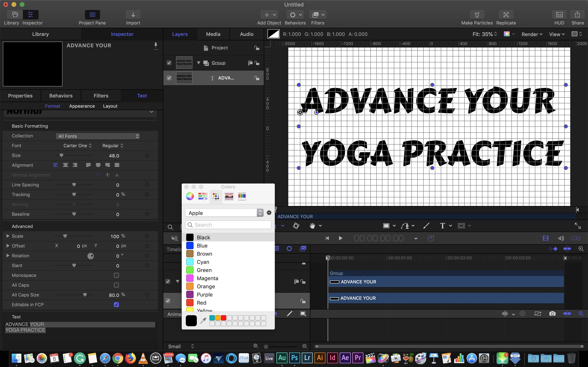The image size is (588, 367).
Task: Select the Pan hand tool
Action: point(312,226)
